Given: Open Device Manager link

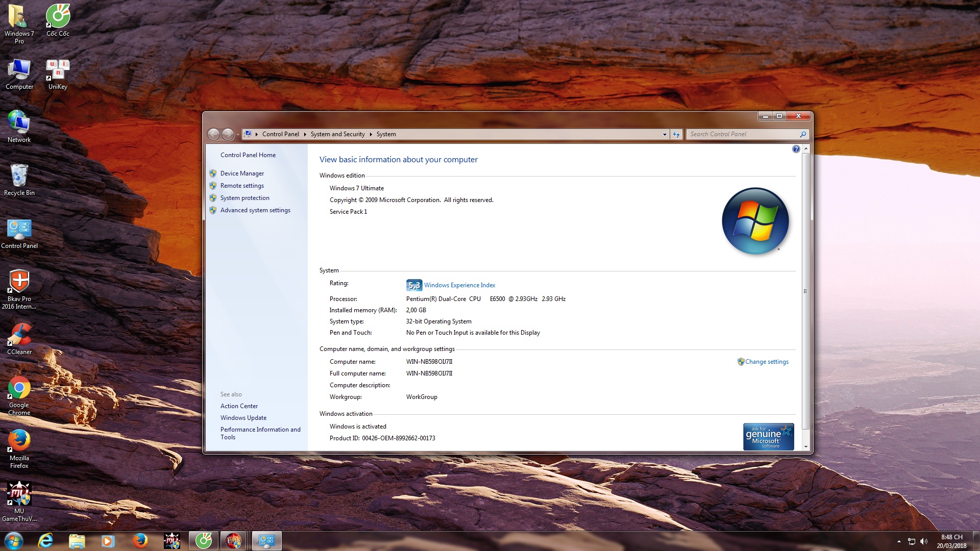Looking at the screenshot, I should click(x=242, y=173).
